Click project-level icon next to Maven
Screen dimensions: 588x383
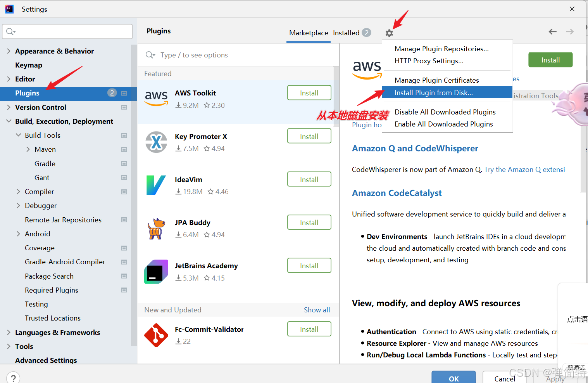124,149
